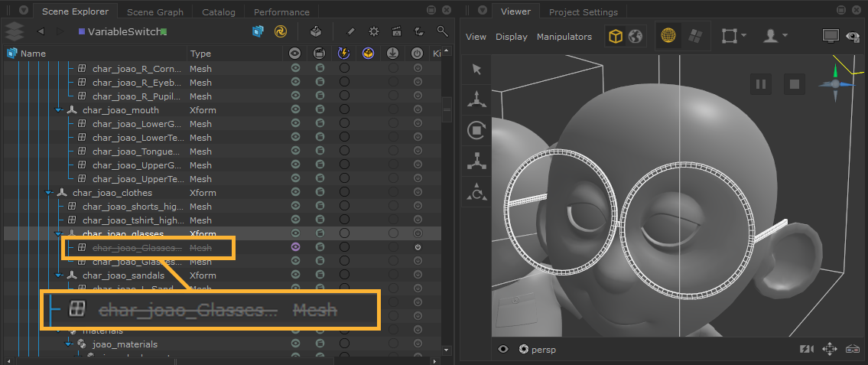Image resolution: width=868 pixels, height=365 pixels.
Task: Pause the viewer render
Action: coord(760,84)
